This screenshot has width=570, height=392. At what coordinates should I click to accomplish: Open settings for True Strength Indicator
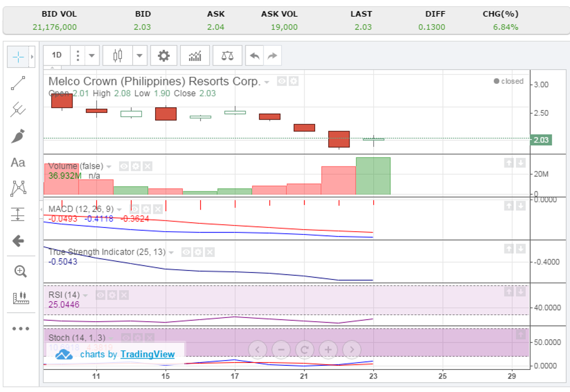click(x=198, y=252)
